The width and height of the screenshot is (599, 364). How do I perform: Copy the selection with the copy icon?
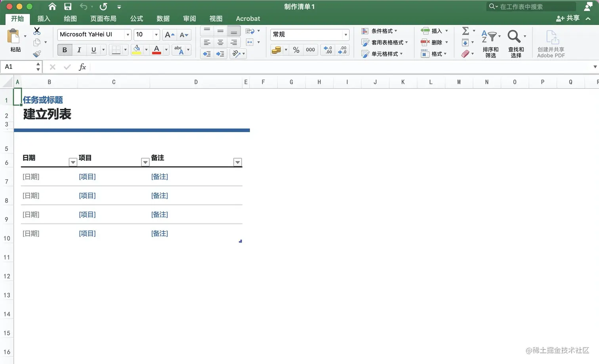pos(37,42)
